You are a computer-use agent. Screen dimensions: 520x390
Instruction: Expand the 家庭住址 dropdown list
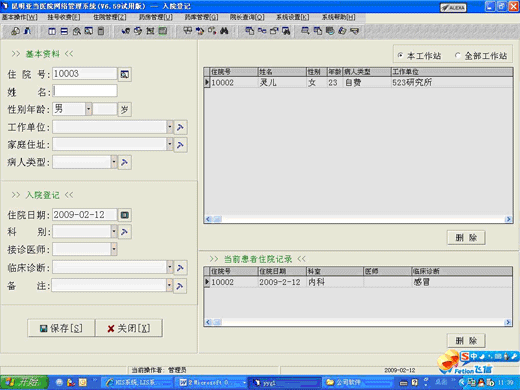(170, 145)
